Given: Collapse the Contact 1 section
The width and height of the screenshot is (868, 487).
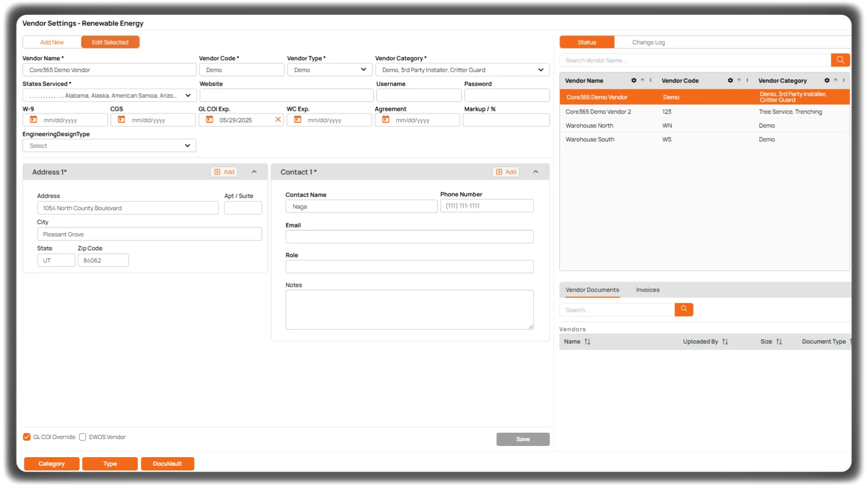Looking at the screenshot, I should click(536, 172).
